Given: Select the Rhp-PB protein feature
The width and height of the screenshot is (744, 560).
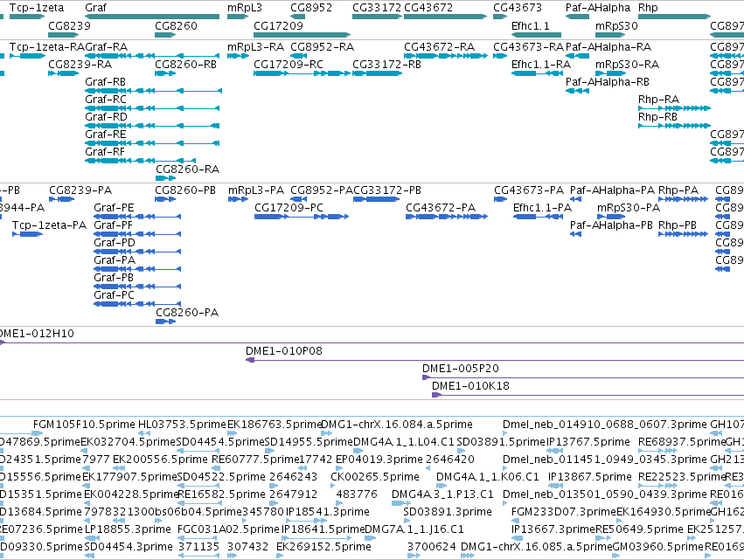Looking at the screenshot, I should [x=684, y=234].
